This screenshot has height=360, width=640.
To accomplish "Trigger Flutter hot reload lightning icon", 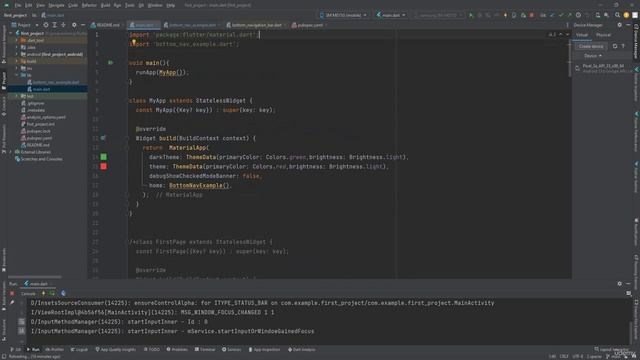I will tap(505, 15).
